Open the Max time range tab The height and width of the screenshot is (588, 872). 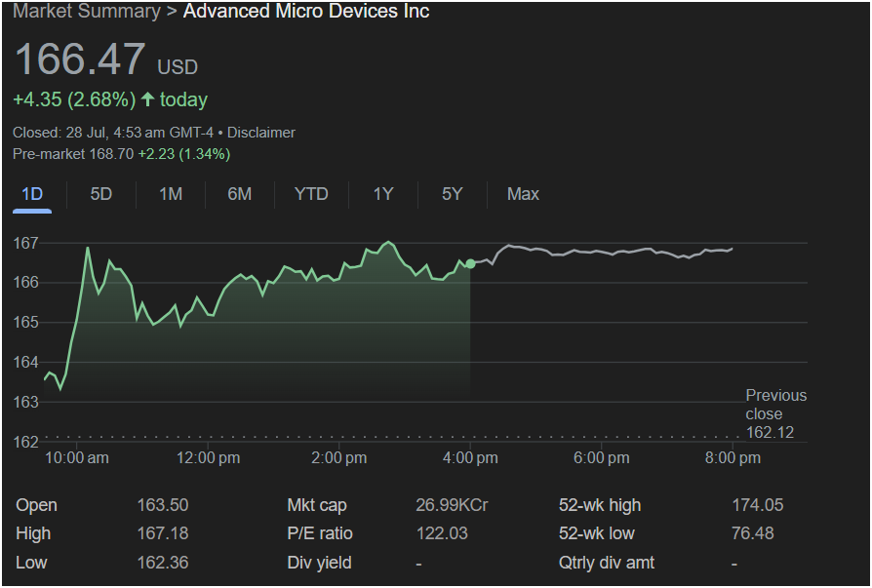[x=524, y=194]
